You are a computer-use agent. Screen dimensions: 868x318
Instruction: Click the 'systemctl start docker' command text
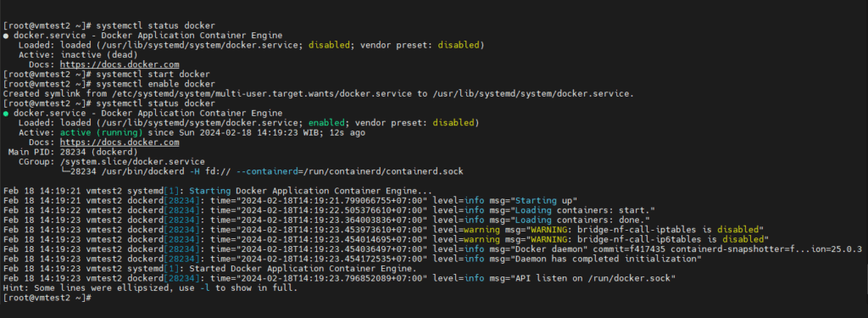click(153, 75)
